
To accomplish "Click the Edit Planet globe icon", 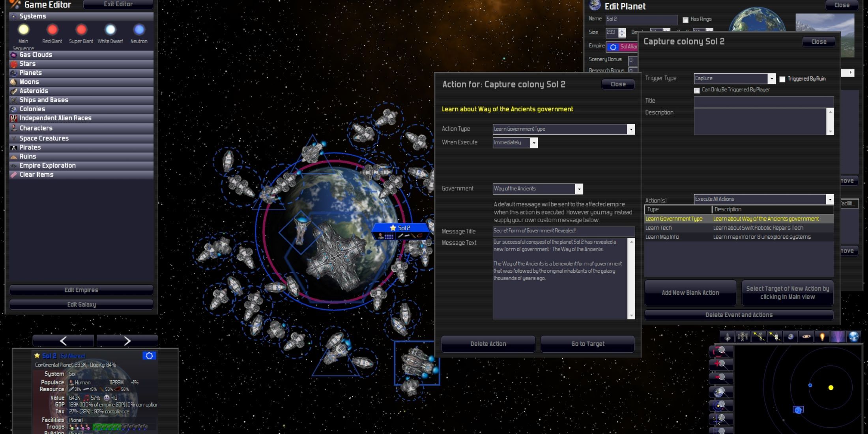I will coord(595,6).
